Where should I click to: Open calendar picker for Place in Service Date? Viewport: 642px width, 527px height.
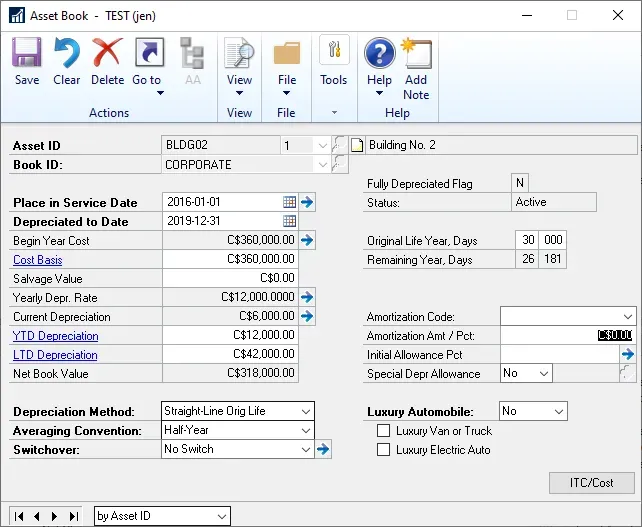click(x=289, y=202)
